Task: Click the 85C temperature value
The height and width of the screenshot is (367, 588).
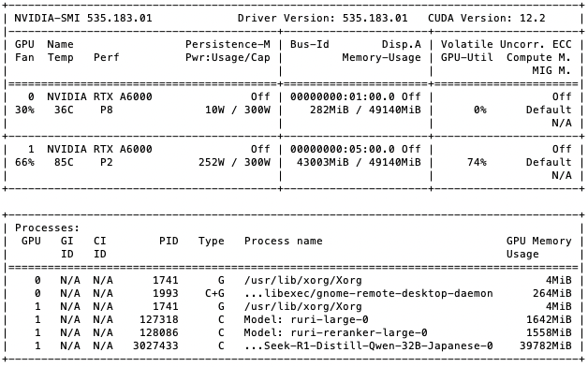Action: coord(64,162)
